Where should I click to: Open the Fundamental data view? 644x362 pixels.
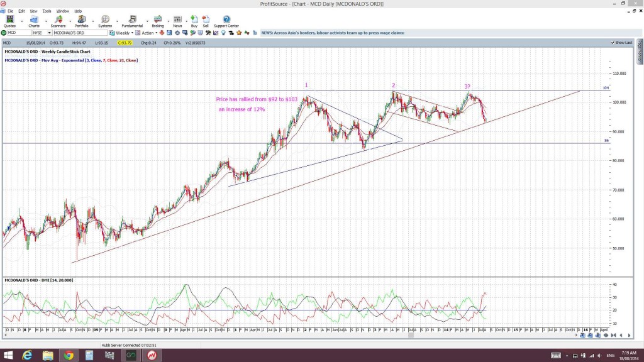coord(132,21)
